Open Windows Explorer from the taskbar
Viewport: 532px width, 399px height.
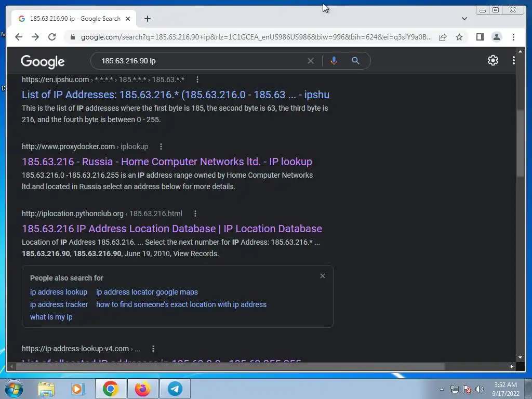46,389
